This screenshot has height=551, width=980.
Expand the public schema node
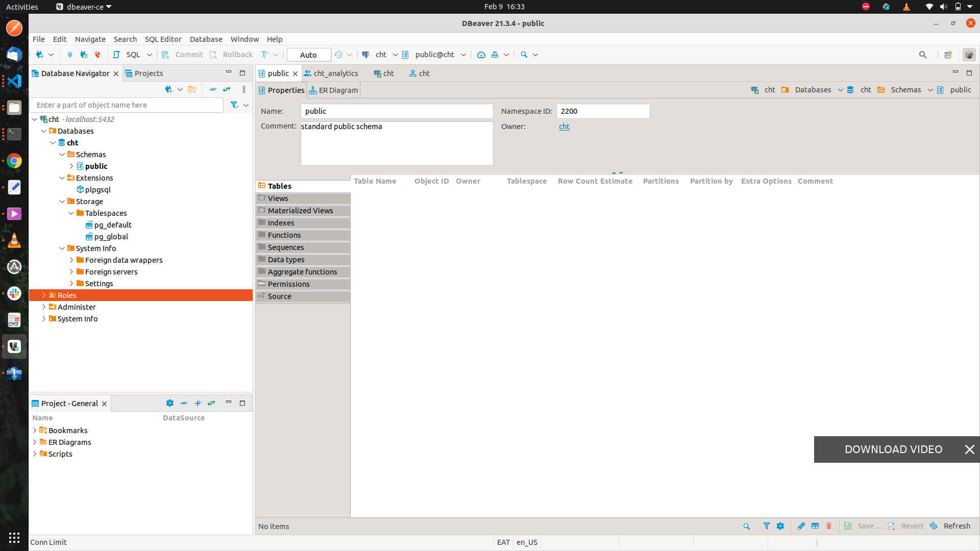coord(71,166)
